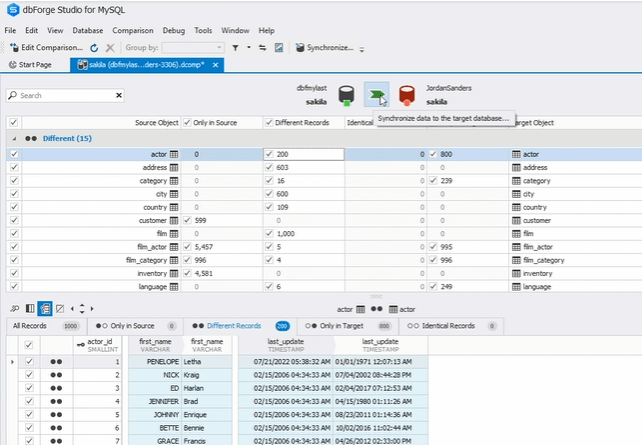
Task: Click the comparison report icon in toolbar
Action: [x=279, y=48]
